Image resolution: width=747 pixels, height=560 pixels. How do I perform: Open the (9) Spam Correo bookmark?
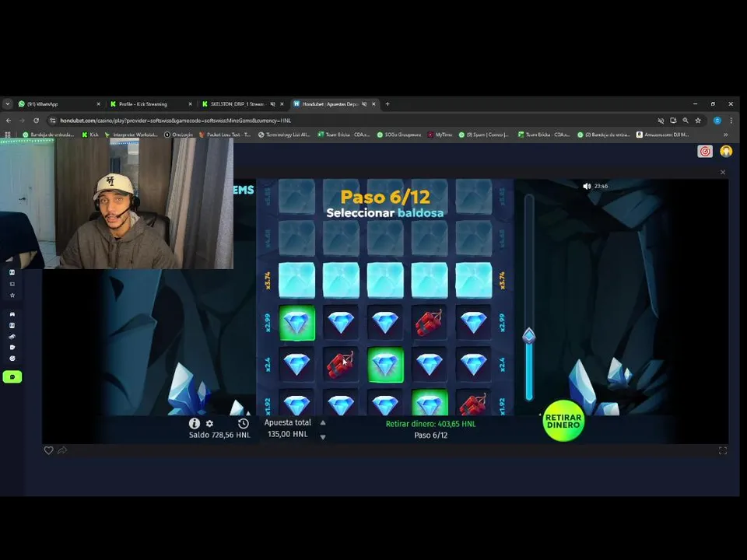click(x=483, y=135)
